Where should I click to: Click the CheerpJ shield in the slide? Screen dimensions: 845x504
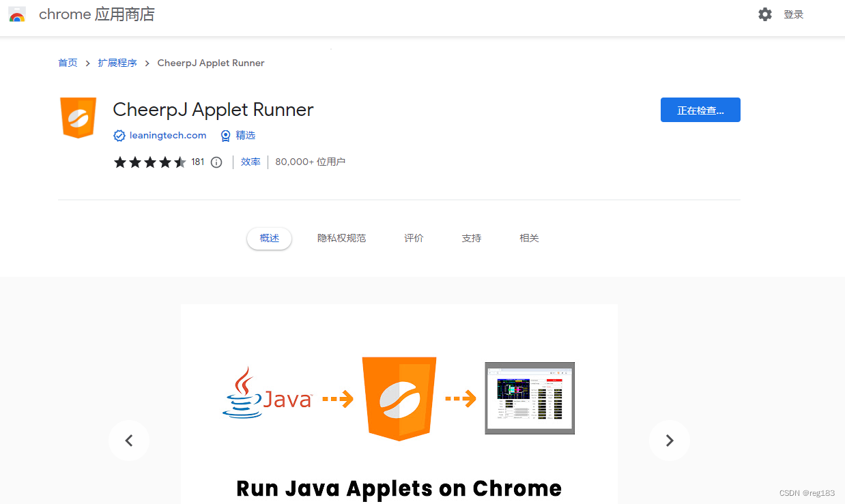[x=399, y=399]
